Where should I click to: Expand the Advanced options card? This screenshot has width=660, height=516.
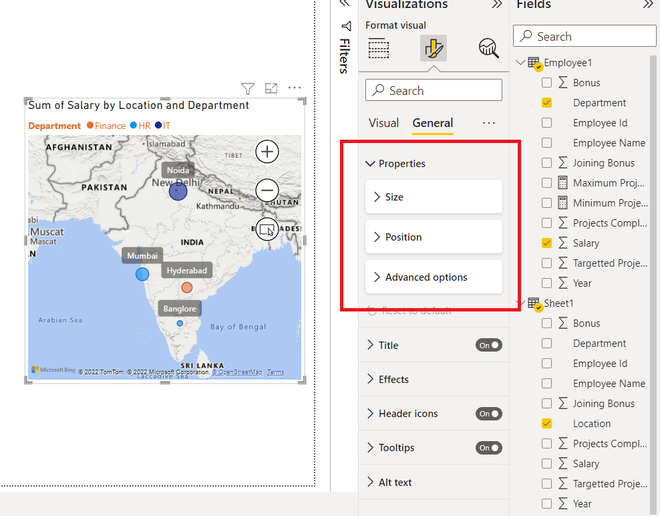pyautogui.click(x=434, y=277)
